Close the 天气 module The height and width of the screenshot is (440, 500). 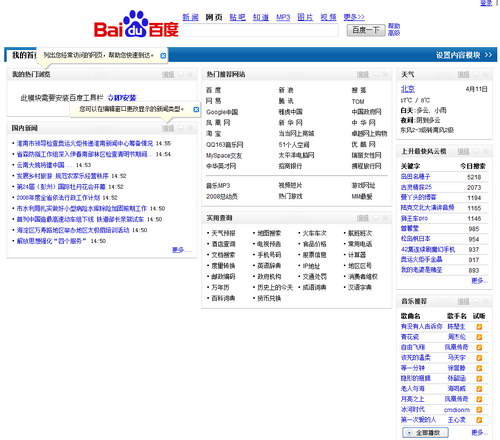(x=485, y=74)
